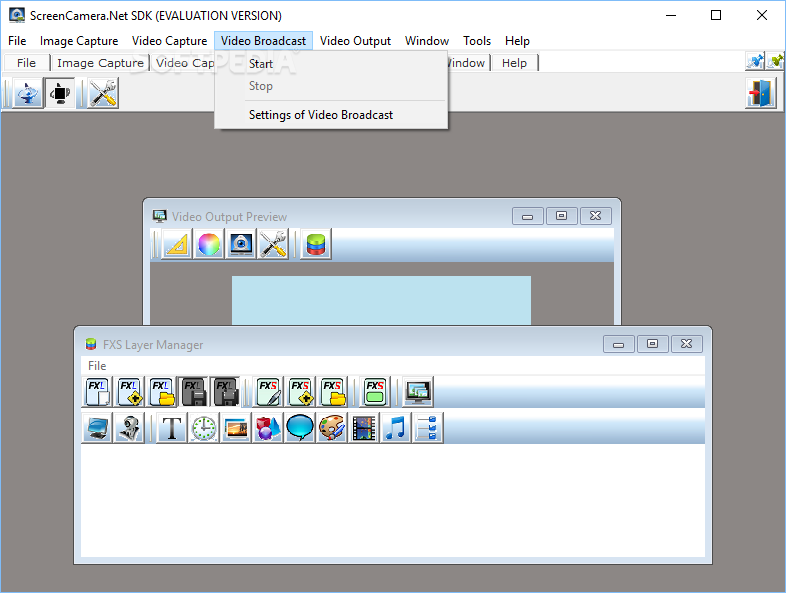Viewport: 786px width, 593px height.
Task: Open the Window menu in menu bar
Action: tap(427, 41)
